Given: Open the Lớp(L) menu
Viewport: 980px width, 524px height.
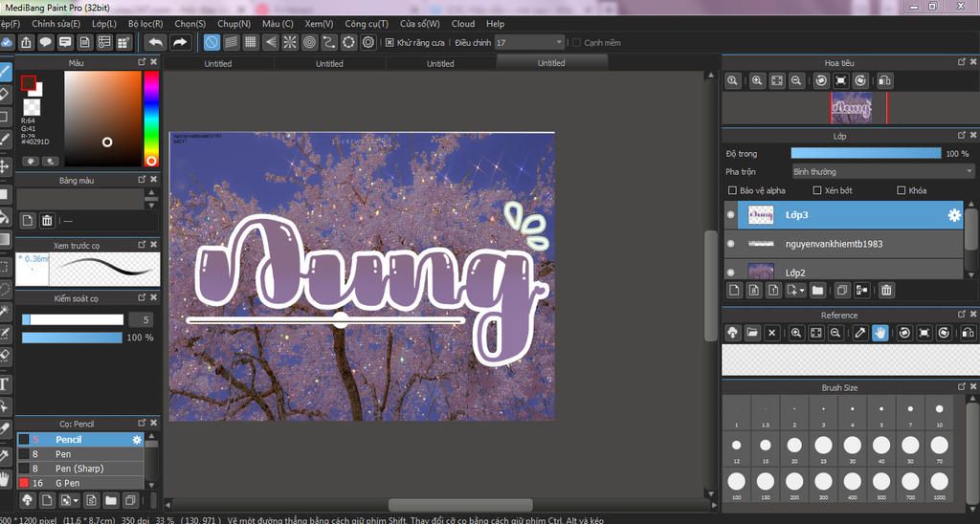Looking at the screenshot, I should (x=103, y=24).
